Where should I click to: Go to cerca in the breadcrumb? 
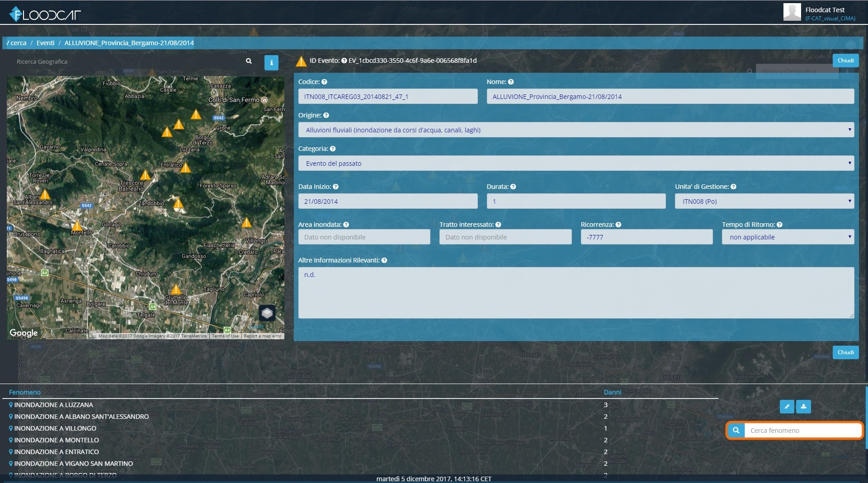tap(18, 43)
